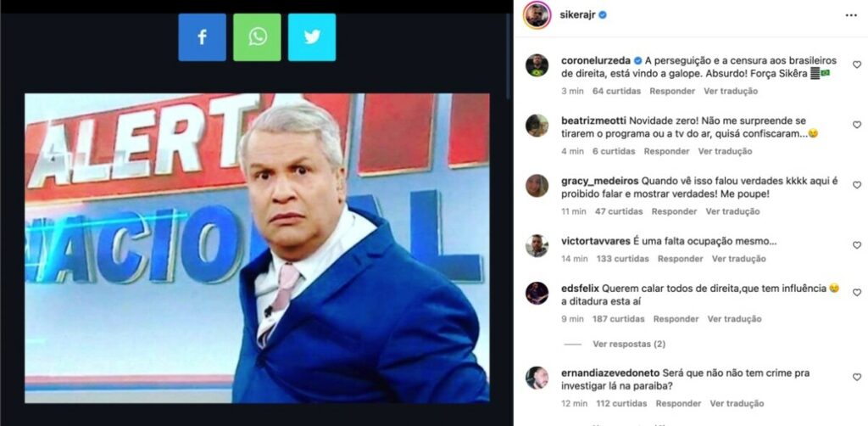Like coronelurzeda's comment with the heart
This screenshot has height=426, width=868.
click(857, 64)
